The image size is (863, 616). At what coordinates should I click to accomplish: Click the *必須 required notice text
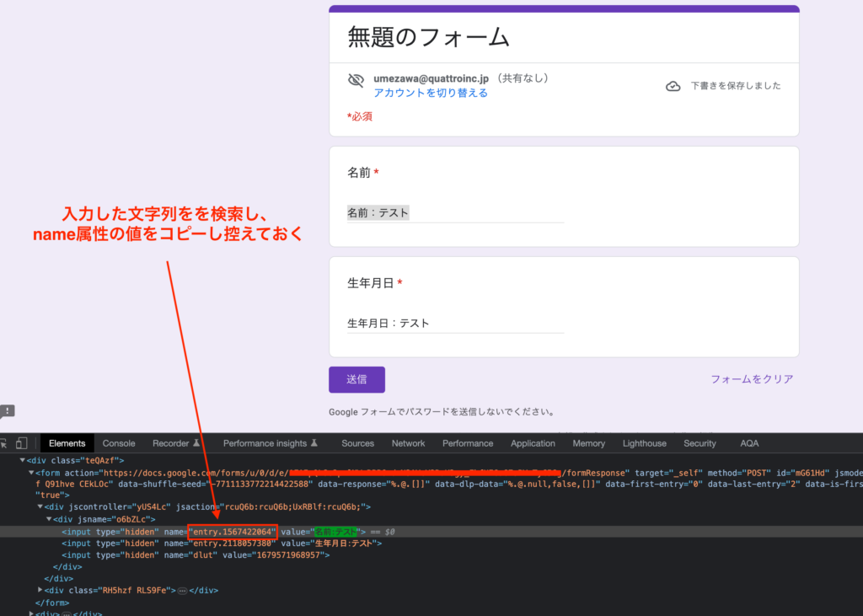(x=360, y=116)
